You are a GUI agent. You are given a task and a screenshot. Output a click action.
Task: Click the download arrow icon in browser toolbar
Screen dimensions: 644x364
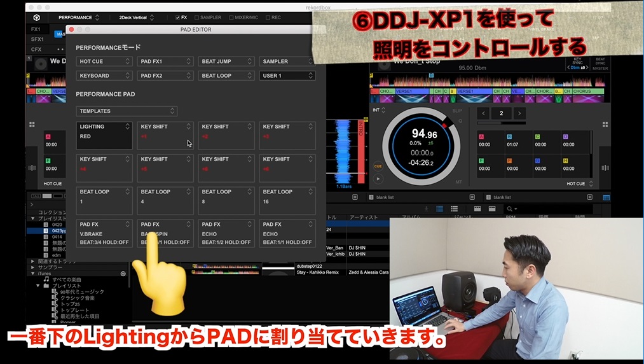click(x=427, y=209)
